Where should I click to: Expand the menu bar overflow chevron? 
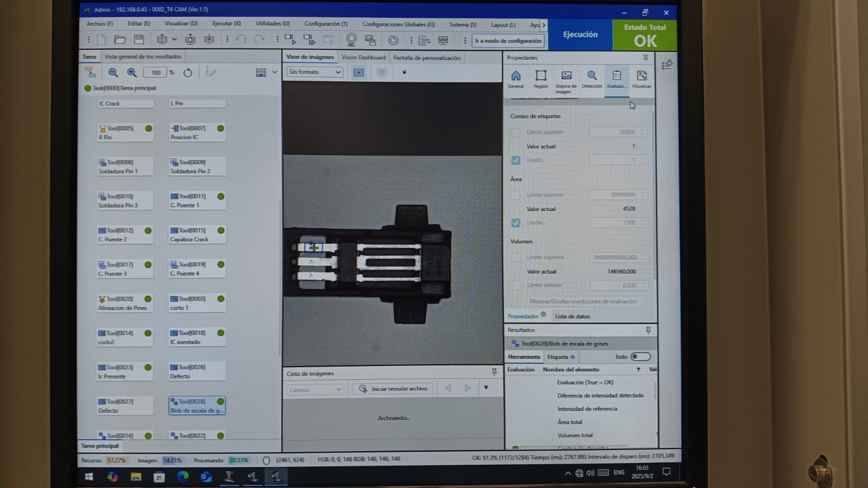pyautogui.click(x=544, y=25)
